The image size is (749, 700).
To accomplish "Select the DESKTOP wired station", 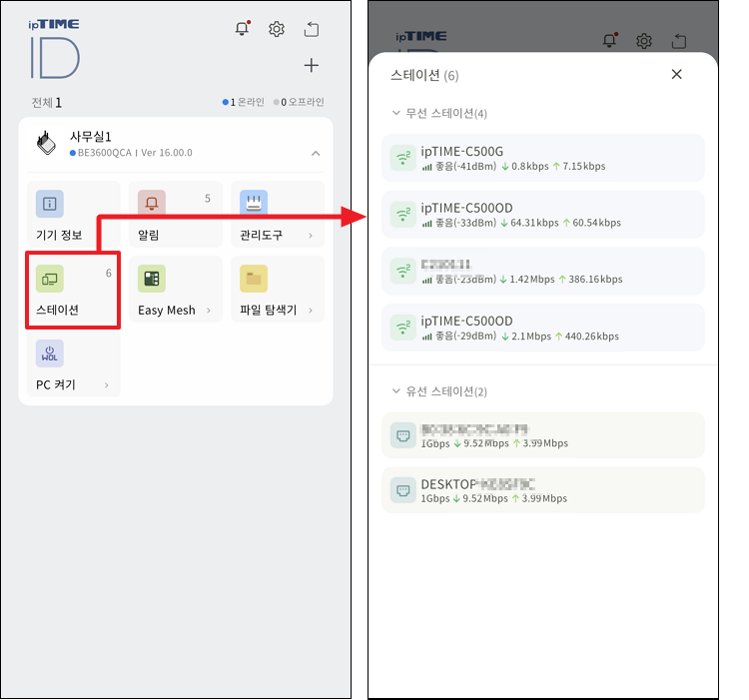I will click(543, 490).
